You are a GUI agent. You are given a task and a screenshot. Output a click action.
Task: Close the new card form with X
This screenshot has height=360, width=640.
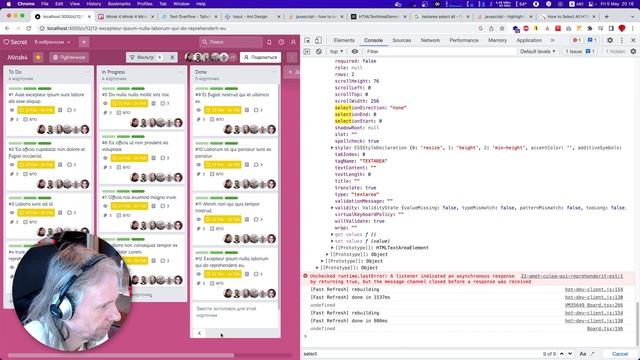coord(199,333)
